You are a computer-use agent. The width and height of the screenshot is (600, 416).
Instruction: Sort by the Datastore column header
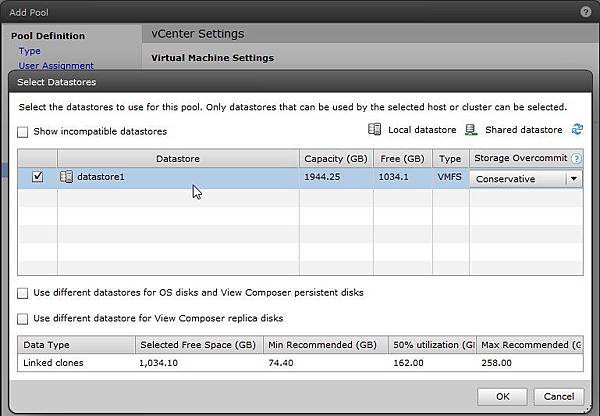(x=178, y=158)
